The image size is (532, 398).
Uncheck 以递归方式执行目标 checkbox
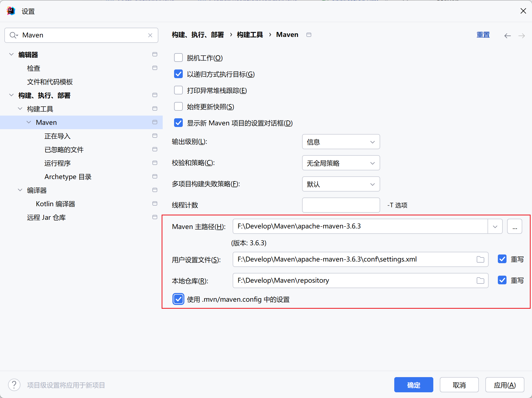pos(178,74)
